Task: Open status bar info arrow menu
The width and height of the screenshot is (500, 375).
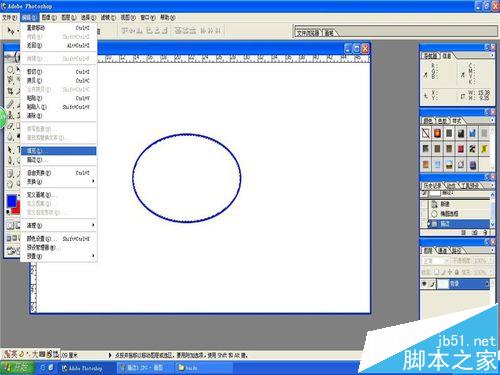Action: point(110,355)
